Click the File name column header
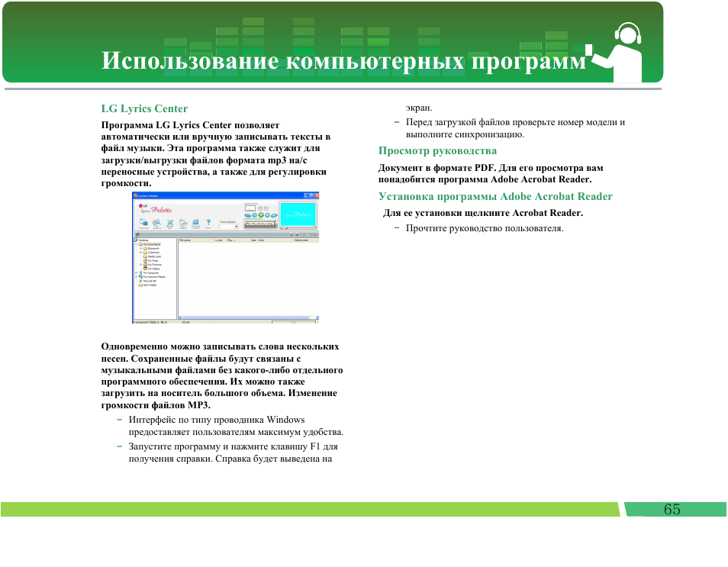 tap(184, 240)
